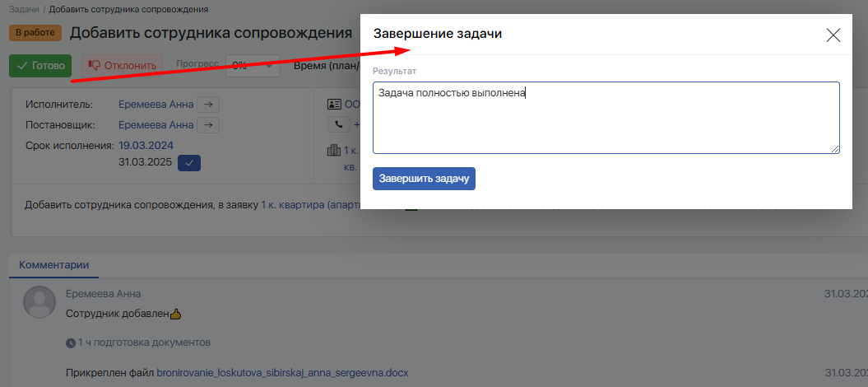Image resolution: width=868 pixels, height=387 pixels.
Task: Click the Отклонить thumbs-down button
Action: click(122, 66)
